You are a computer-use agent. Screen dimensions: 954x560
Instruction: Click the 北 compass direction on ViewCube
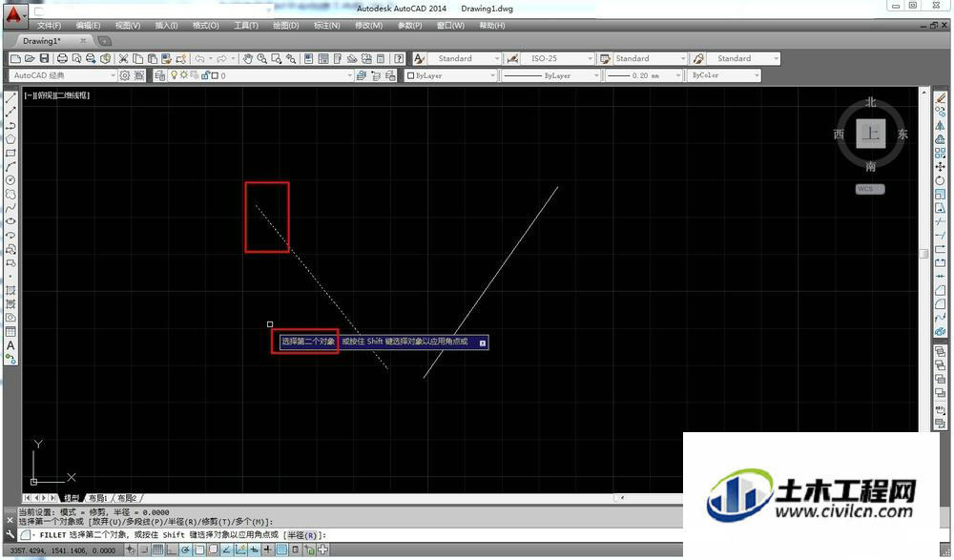[x=871, y=102]
